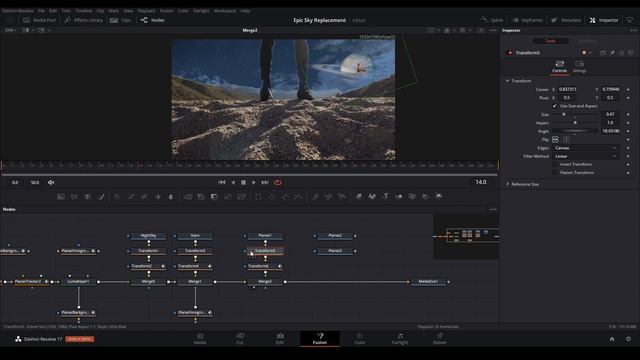Open Nodes panel options menu
Viewport: 640px width, 360px height.
[x=493, y=209]
